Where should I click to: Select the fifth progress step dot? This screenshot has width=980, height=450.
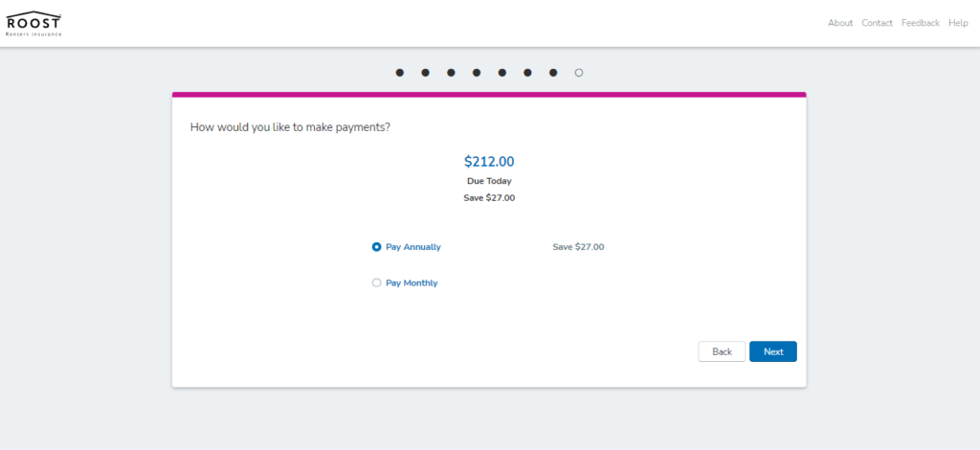click(501, 73)
